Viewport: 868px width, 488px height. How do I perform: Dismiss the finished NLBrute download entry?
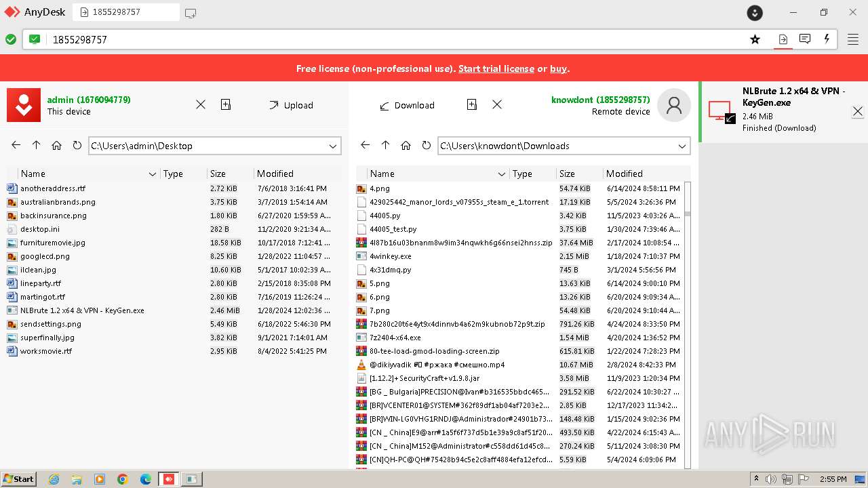click(858, 111)
